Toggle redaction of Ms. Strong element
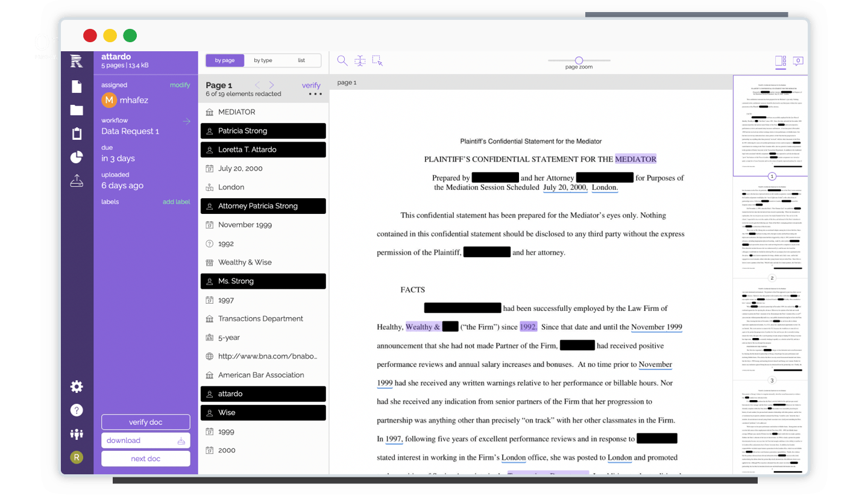Viewport: 868px width, 496px height. (x=263, y=281)
